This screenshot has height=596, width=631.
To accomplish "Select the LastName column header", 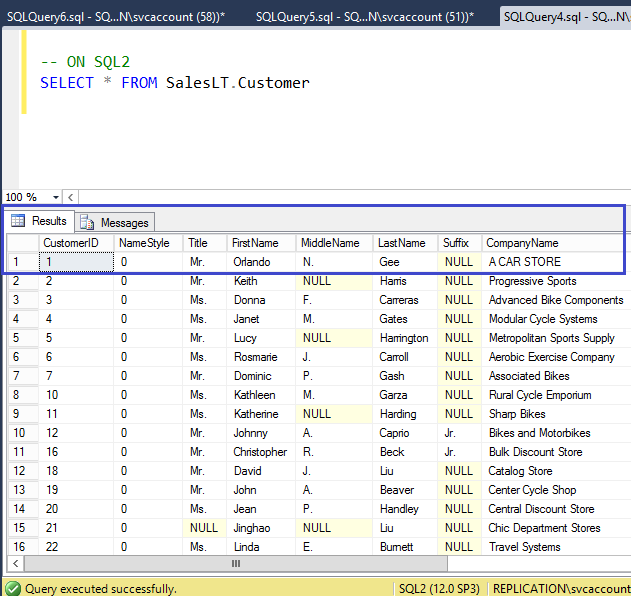I will click(401, 243).
